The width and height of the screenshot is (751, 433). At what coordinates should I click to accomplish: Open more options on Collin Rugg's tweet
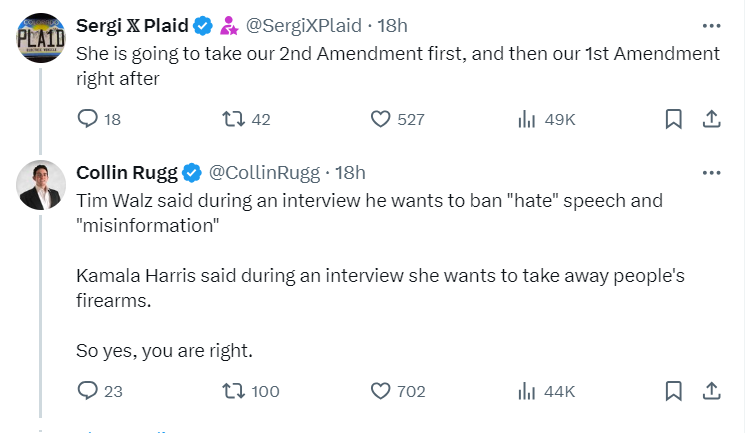click(711, 172)
